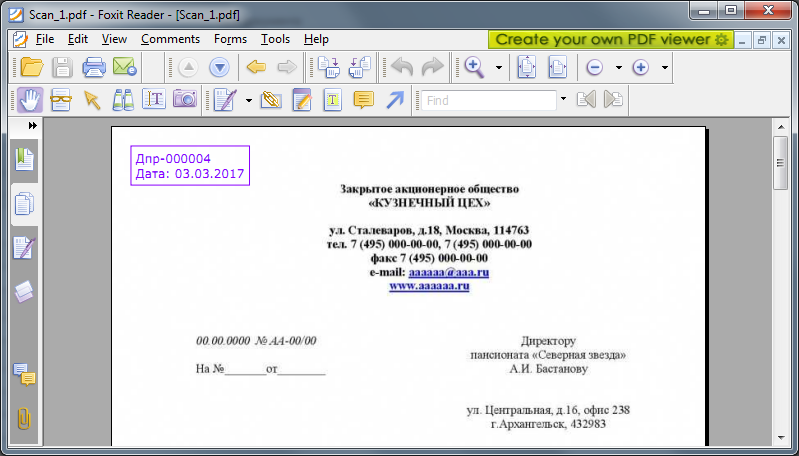Click the binoculars Search icon
The width and height of the screenshot is (799, 456).
123,100
